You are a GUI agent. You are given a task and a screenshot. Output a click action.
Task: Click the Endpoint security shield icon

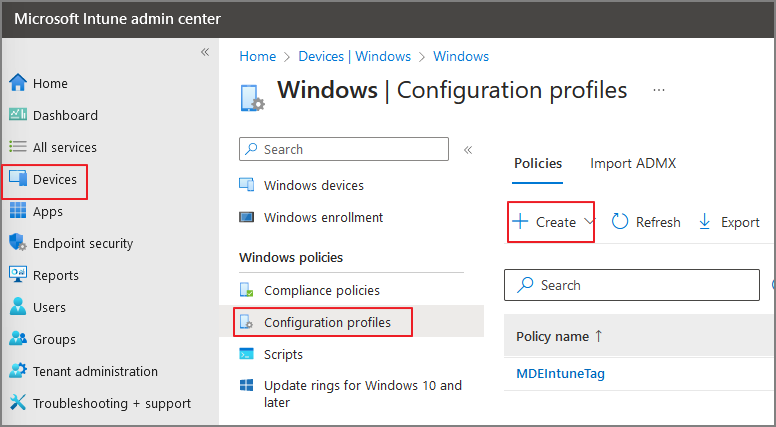coord(18,242)
